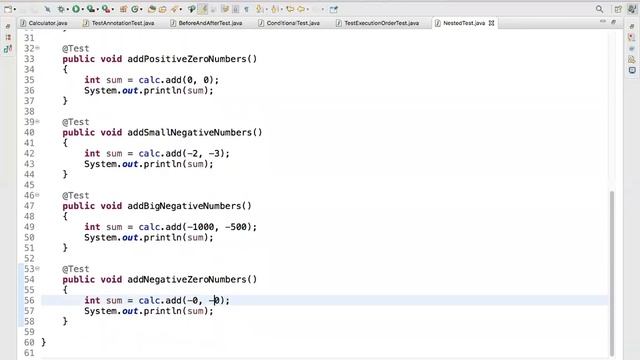This screenshot has width=640, height=360.
Task: Switch to BeforeAndAfterTest.java tab
Action: 206,23
